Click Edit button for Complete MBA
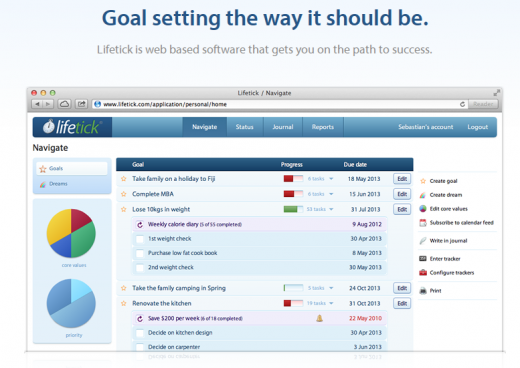 coord(402,194)
